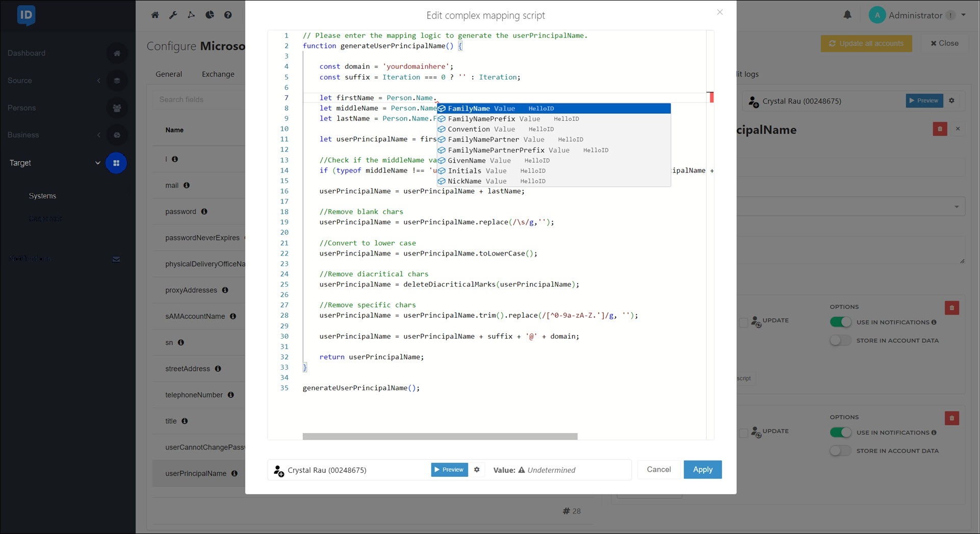Viewport: 980px width, 534px height.
Task: Open the dropdown in the background mapping panel
Action: coord(957,207)
